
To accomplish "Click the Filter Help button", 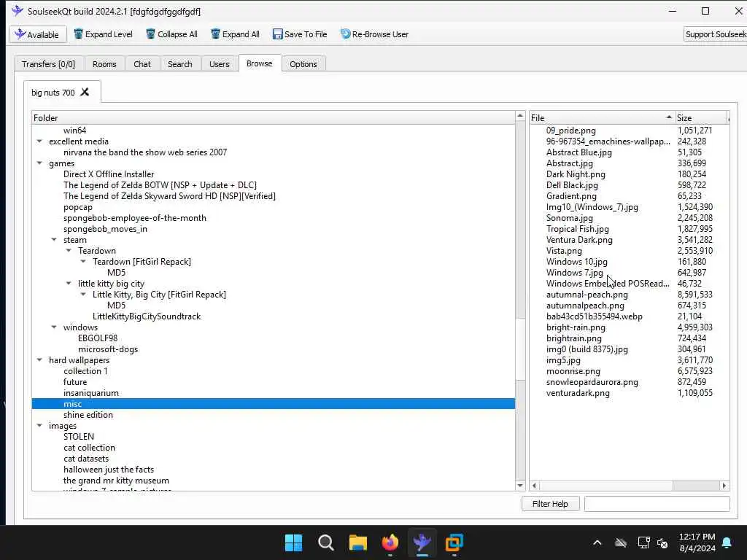I will coord(550,504).
